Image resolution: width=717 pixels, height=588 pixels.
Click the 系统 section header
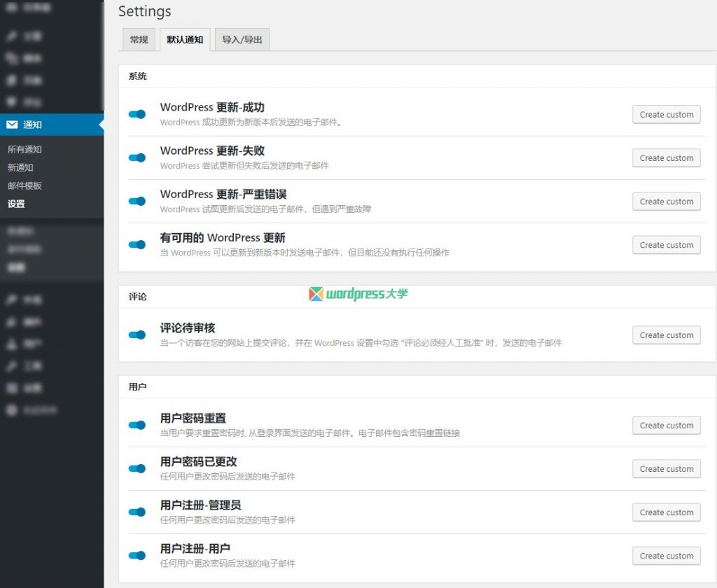pyautogui.click(x=137, y=76)
